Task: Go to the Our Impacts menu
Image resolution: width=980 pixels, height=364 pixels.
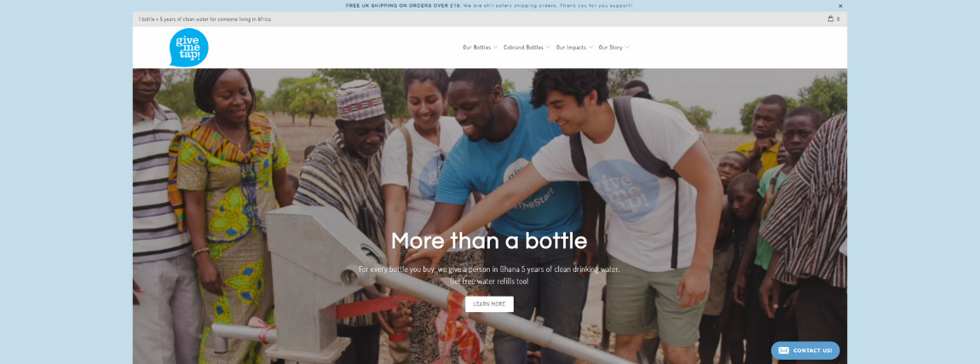Action: (571, 48)
